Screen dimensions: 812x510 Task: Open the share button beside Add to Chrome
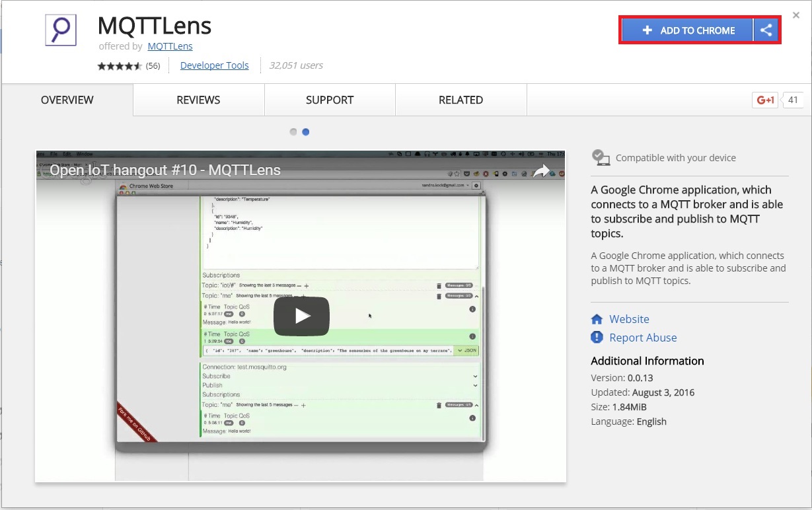pyautogui.click(x=766, y=30)
